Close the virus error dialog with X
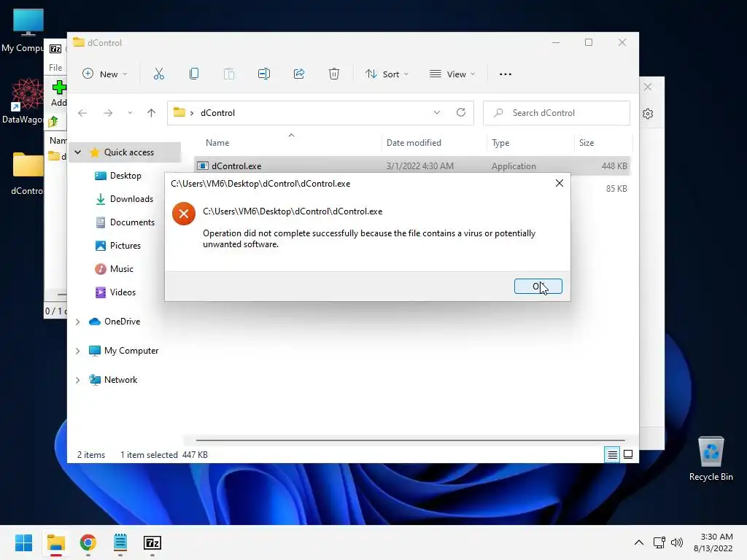 tap(560, 183)
